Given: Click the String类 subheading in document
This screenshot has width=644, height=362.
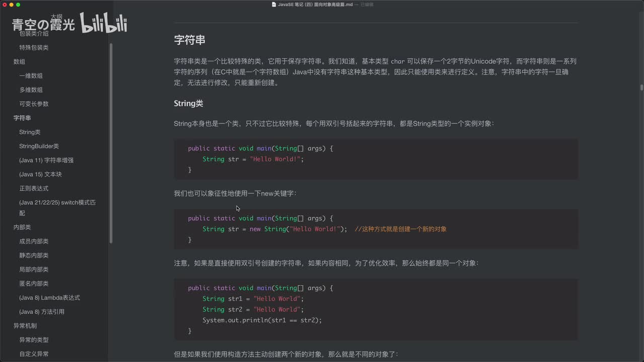Looking at the screenshot, I should coord(189,103).
